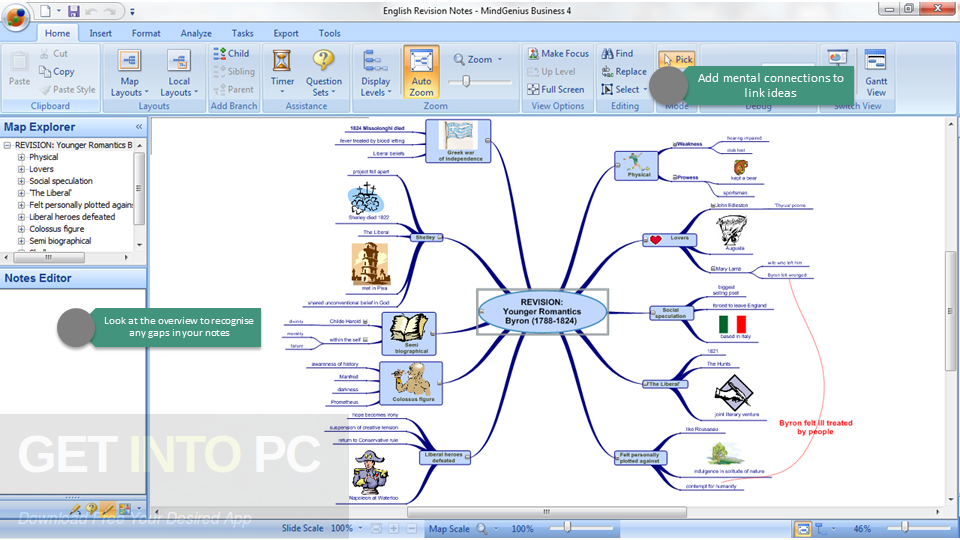Select the Colossus figure branch
Screen dimensions: 960x540
tap(411, 383)
